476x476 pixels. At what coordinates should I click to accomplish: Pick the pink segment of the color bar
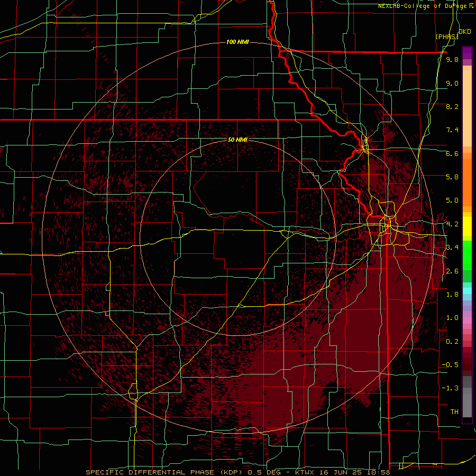(467, 321)
